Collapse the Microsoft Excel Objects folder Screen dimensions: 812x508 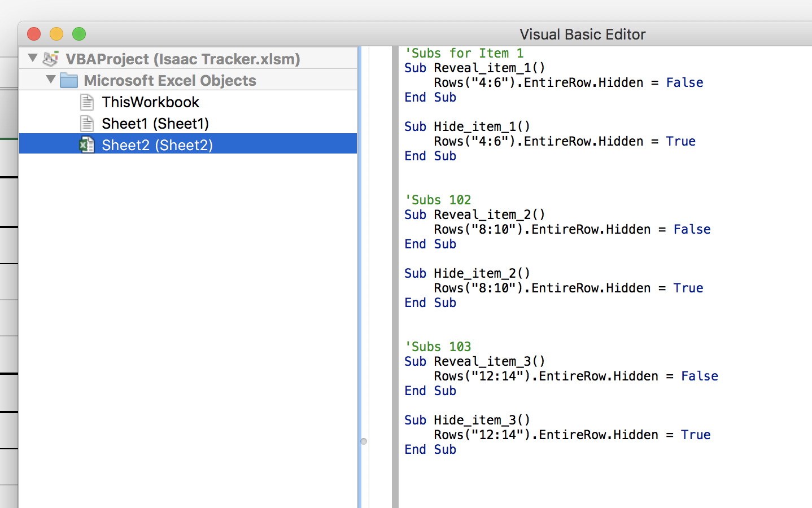coord(51,79)
